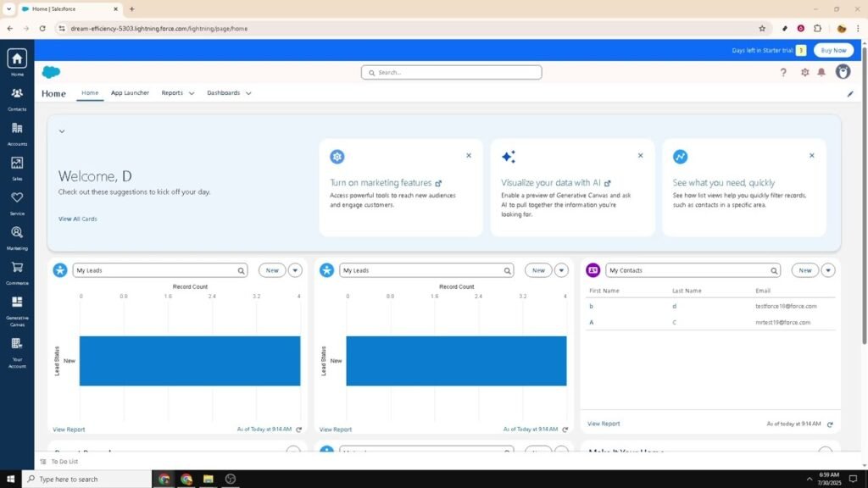Click inside the global Search field
The width and height of the screenshot is (868, 488).
pyautogui.click(x=452, y=72)
